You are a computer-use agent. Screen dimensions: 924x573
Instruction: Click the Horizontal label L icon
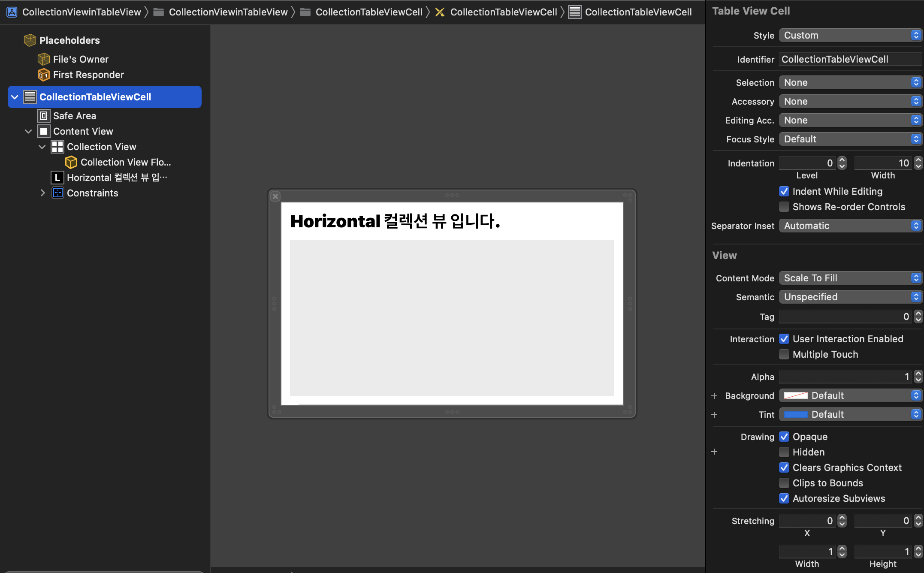pos(57,178)
